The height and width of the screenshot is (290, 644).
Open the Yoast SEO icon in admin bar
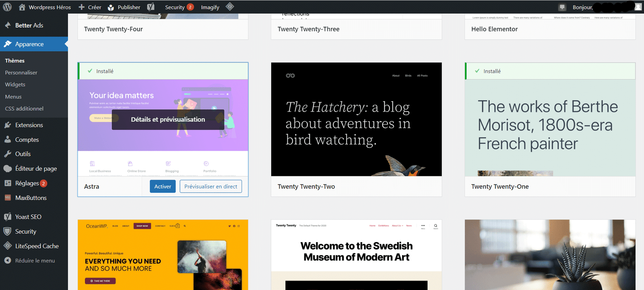[x=151, y=7]
